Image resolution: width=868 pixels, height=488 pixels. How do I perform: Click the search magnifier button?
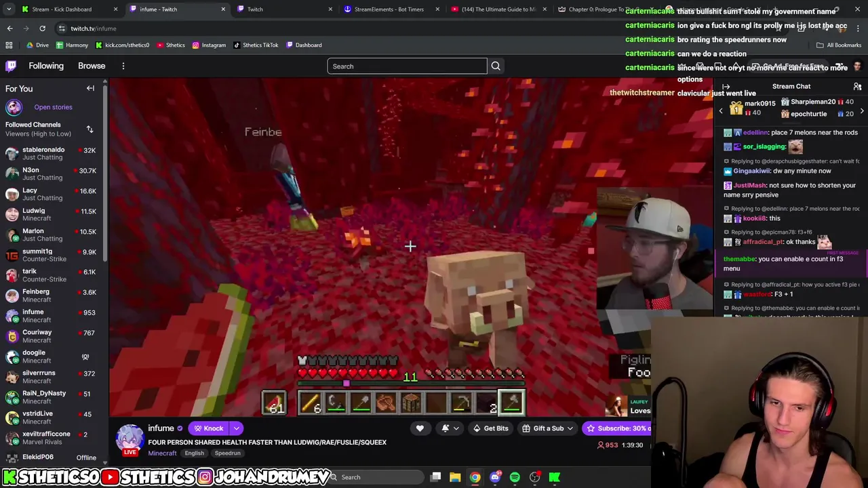coord(496,66)
